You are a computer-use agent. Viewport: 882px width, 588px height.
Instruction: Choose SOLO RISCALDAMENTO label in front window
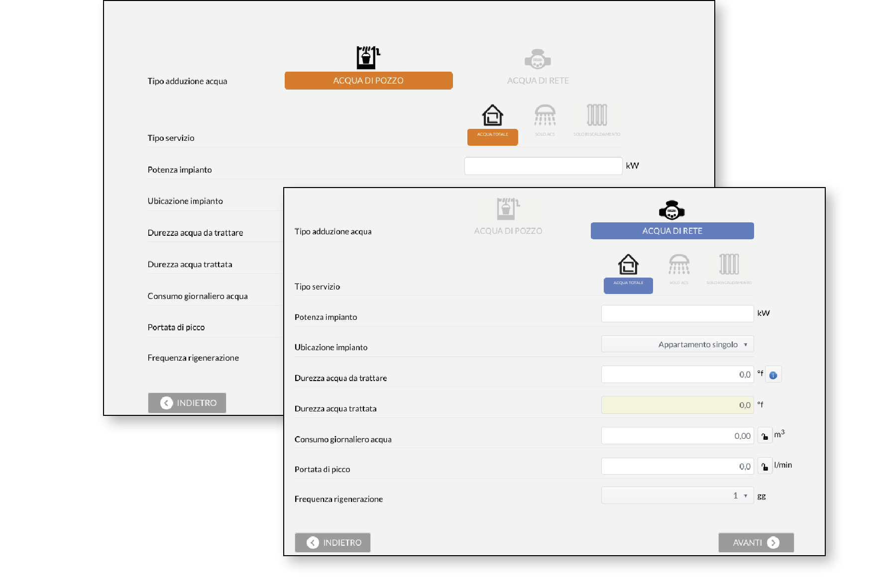point(729,283)
